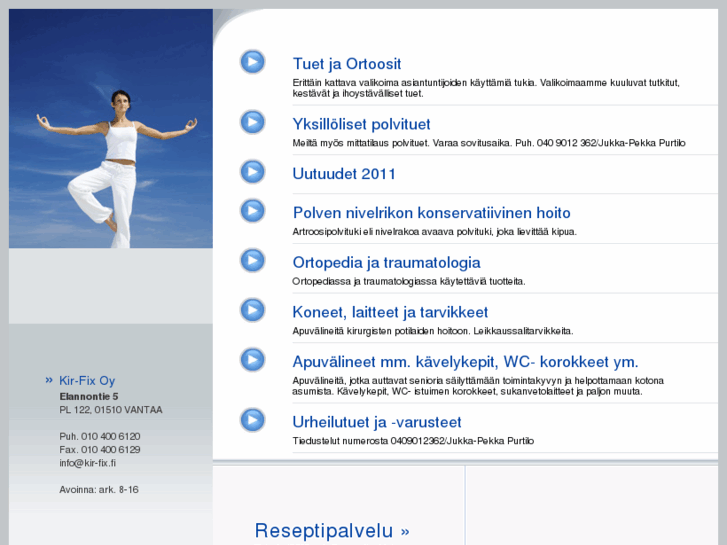Image resolution: width=727 pixels, height=545 pixels.
Task: Click the Meiltä myös mittatilaus polvituet text
Action: point(489,143)
